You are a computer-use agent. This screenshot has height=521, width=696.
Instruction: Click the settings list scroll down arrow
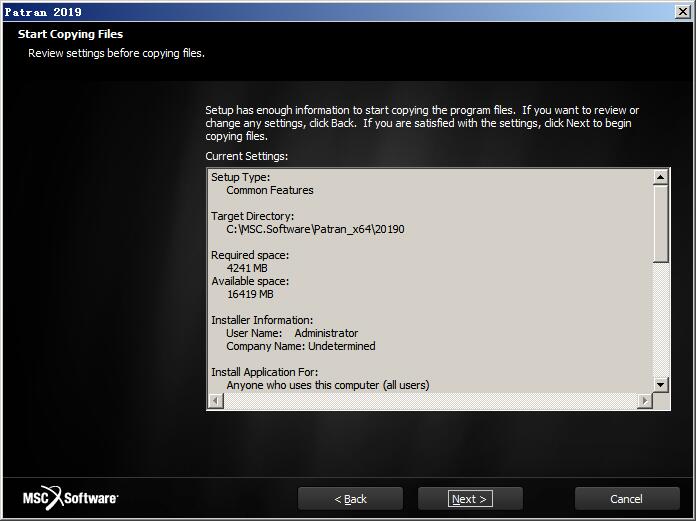tap(660, 385)
